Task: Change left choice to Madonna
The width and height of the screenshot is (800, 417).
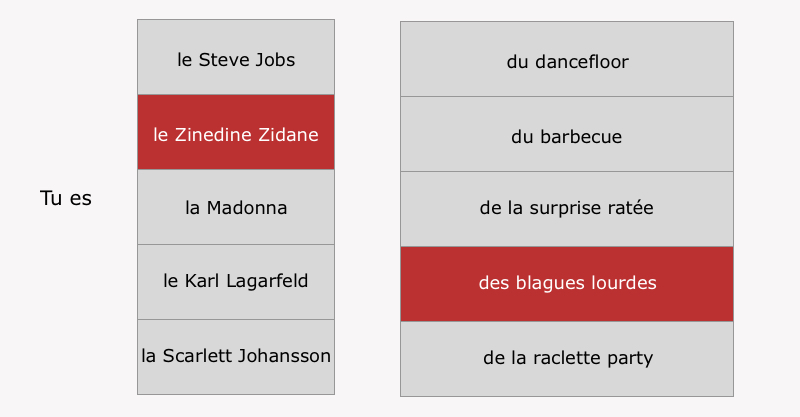Action: [x=236, y=207]
